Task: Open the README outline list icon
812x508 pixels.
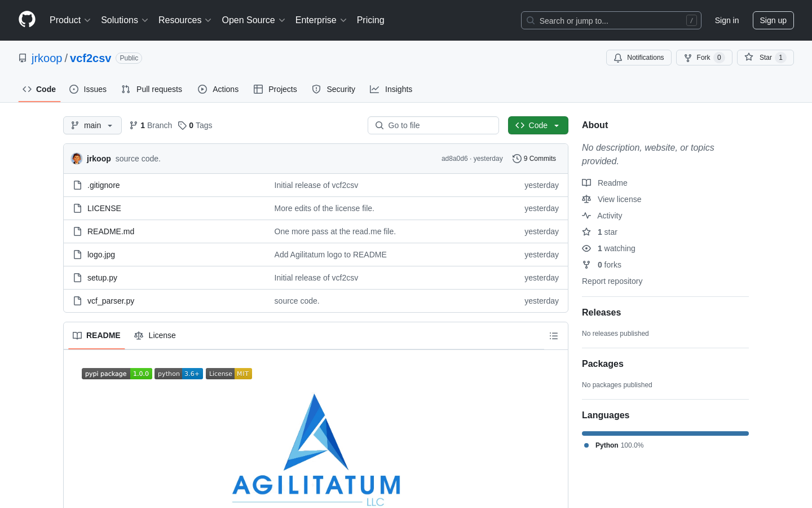Action: (554, 336)
